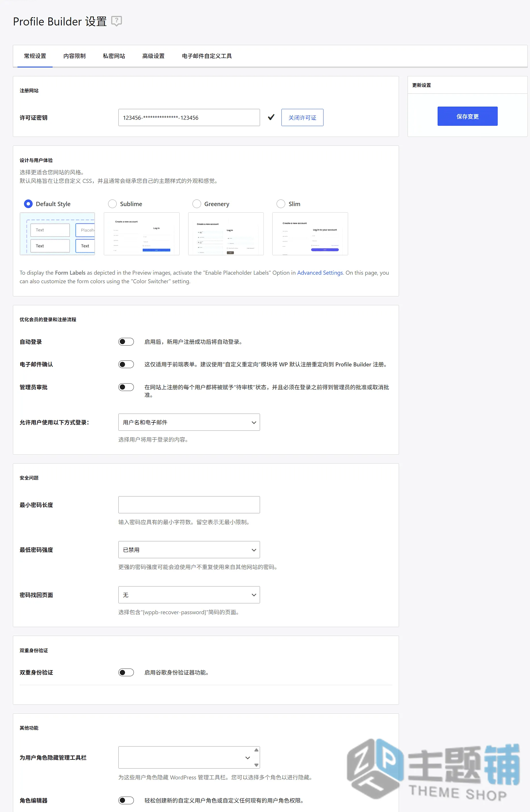Toggle the 电子邮件确认 switch
This screenshot has height=812, width=530.
click(x=126, y=364)
